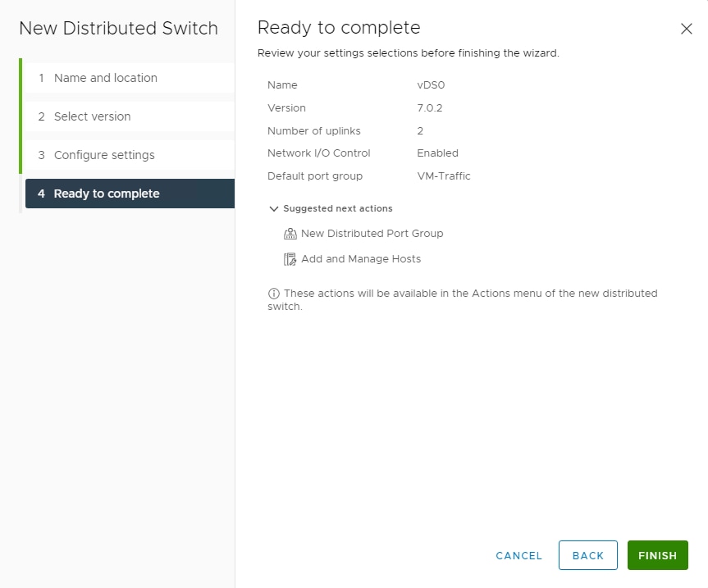This screenshot has width=708, height=588.
Task: Click the VM-Traffic port group value
Action: click(x=443, y=176)
